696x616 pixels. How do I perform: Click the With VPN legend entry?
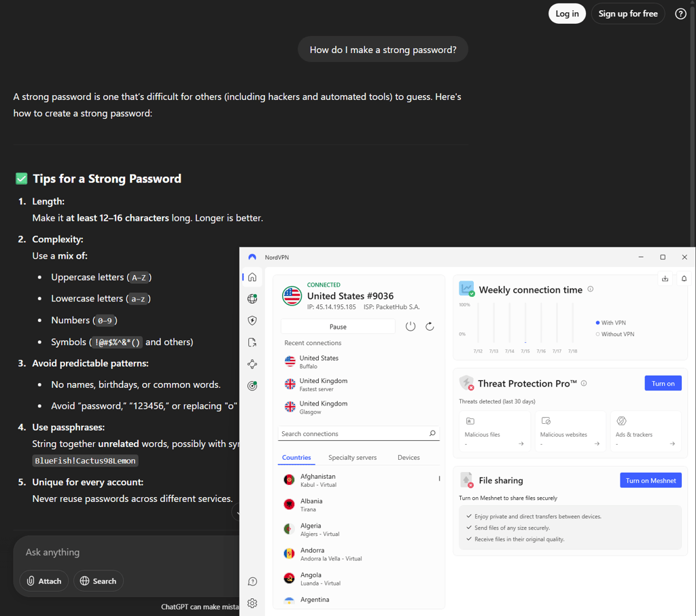click(x=611, y=323)
